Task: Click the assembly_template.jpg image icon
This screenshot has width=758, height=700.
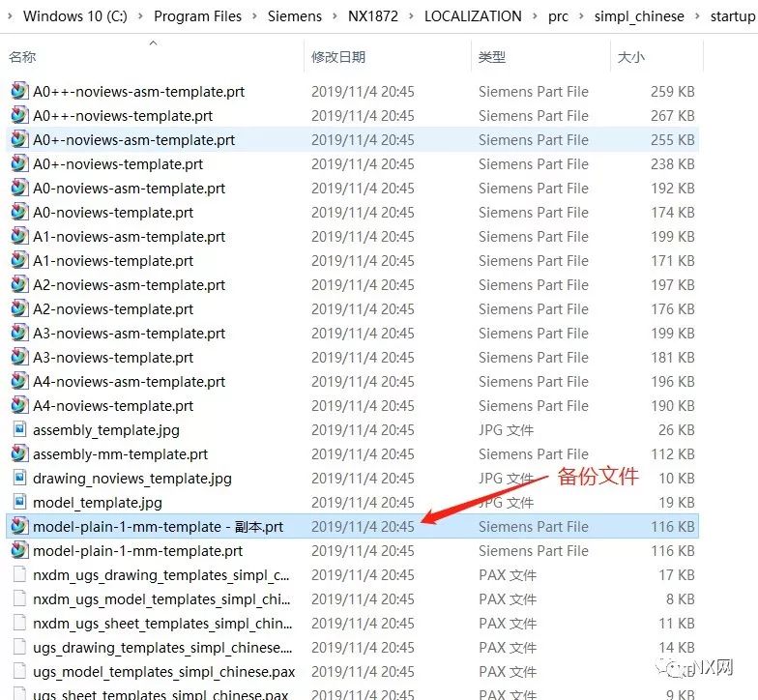Action: pyautogui.click(x=19, y=429)
